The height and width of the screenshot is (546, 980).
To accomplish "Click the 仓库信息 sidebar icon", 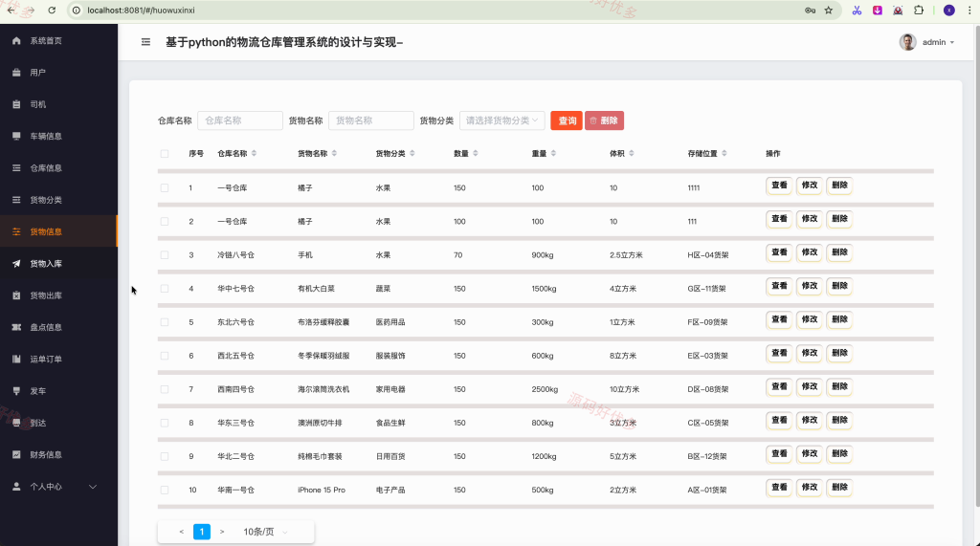I will pyautogui.click(x=16, y=168).
